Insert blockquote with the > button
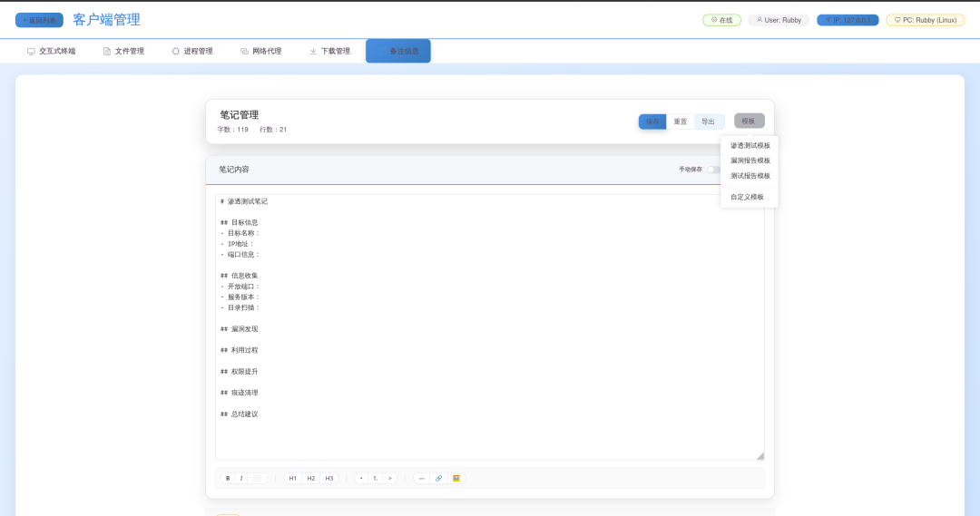Image resolution: width=980 pixels, height=516 pixels. point(390,479)
